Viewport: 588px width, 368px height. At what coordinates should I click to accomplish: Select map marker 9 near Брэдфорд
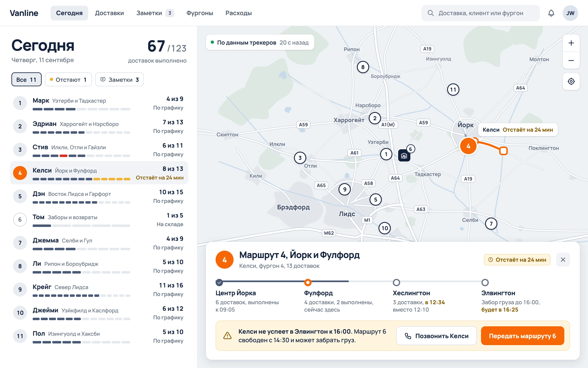(345, 189)
